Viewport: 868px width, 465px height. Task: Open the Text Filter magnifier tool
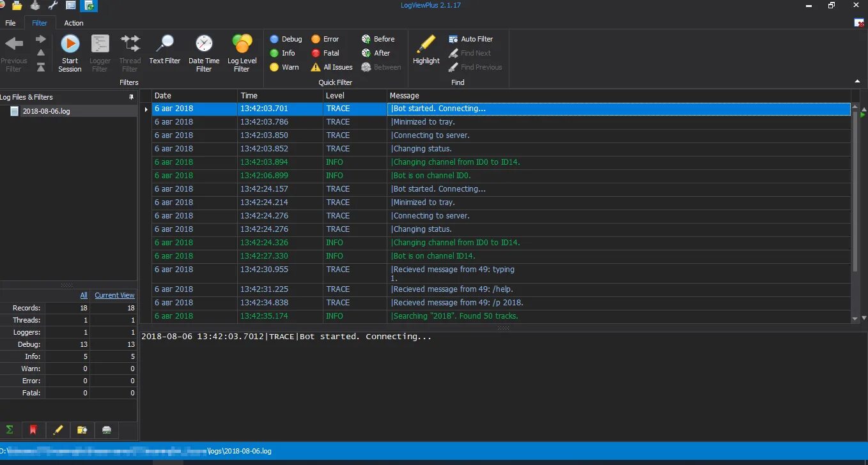[x=165, y=50]
